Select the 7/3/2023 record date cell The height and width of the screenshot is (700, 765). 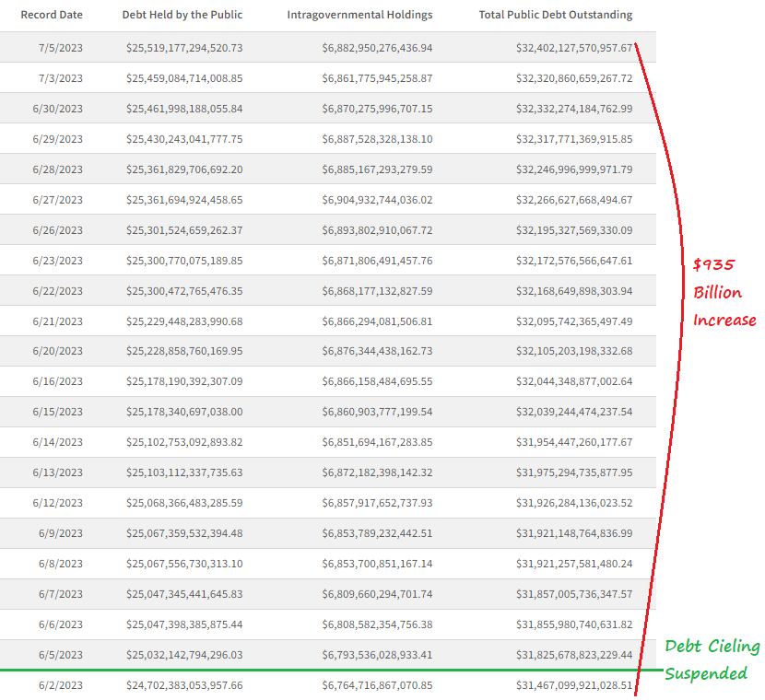pos(61,78)
